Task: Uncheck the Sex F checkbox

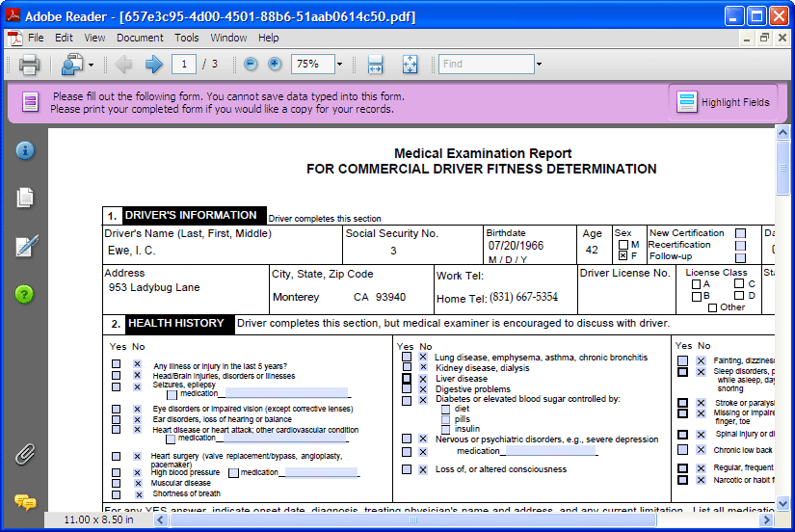Action: 623,255
